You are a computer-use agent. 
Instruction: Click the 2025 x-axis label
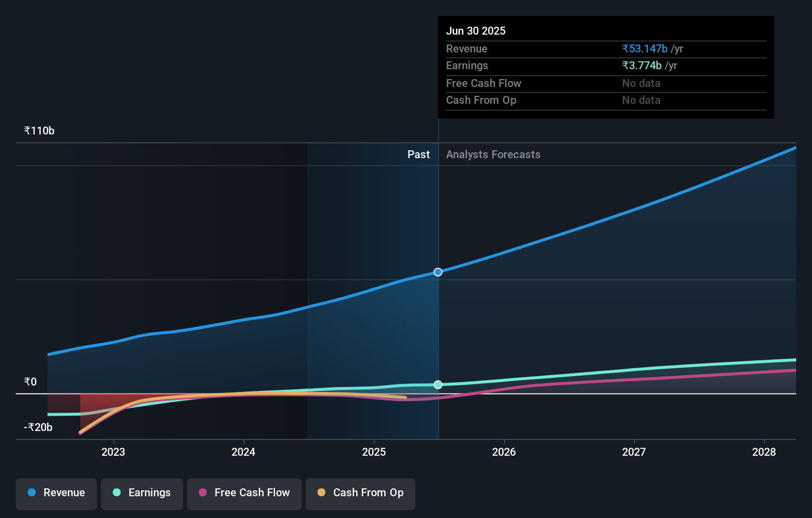click(374, 452)
